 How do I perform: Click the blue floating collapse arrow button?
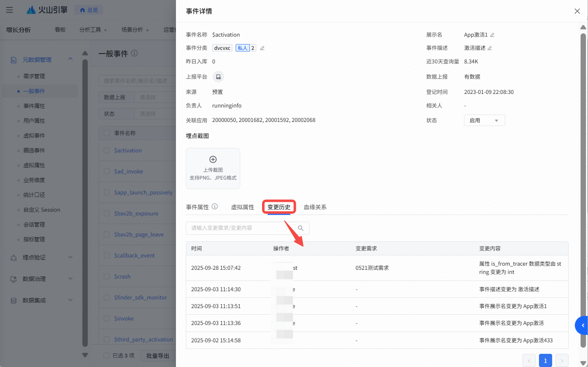coord(582,325)
